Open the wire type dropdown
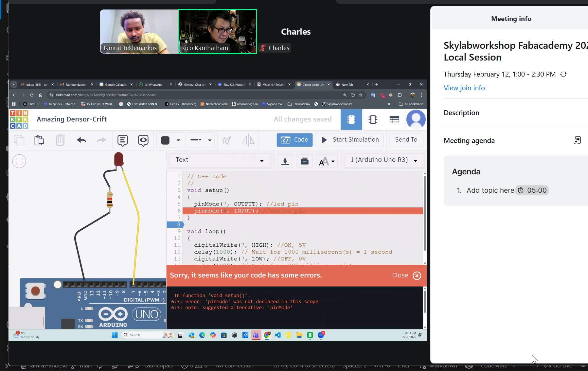The height and width of the screenshot is (371, 588). click(x=200, y=140)
